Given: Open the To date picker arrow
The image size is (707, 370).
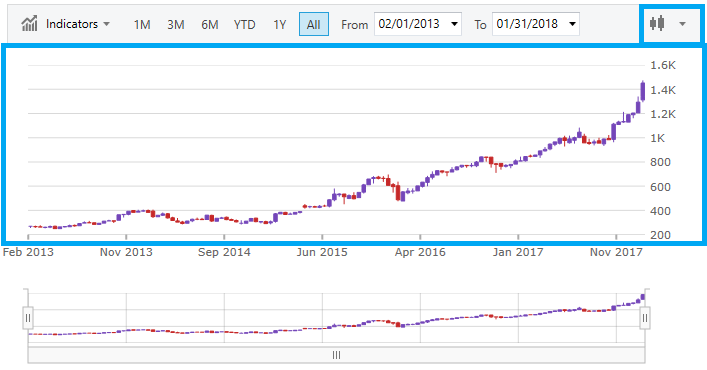Looking at the screenshot, I should tap(572, 24).
